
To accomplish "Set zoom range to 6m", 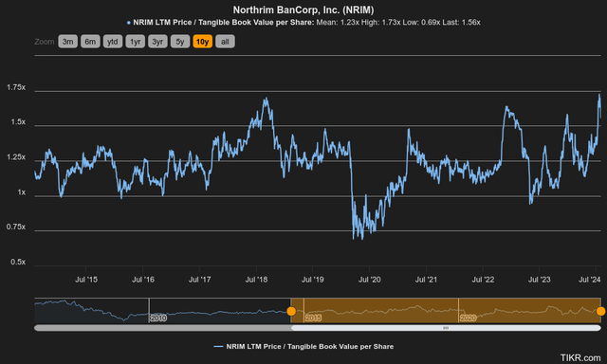I will click(x=90, y=42).
